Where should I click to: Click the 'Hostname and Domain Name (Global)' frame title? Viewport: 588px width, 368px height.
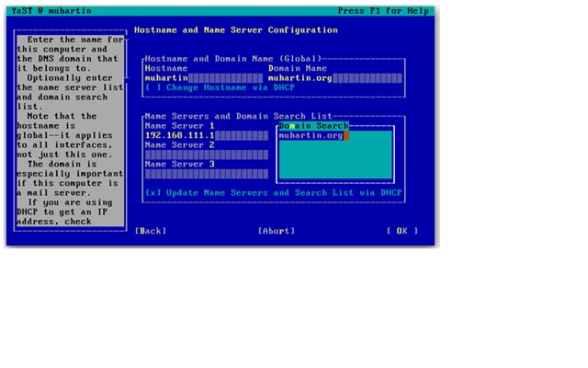233,59
